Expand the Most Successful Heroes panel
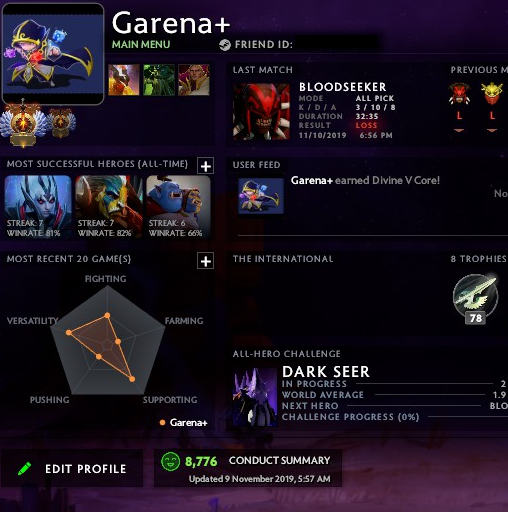The width and height of the screenshot is (508, 512). coord(206,166)
